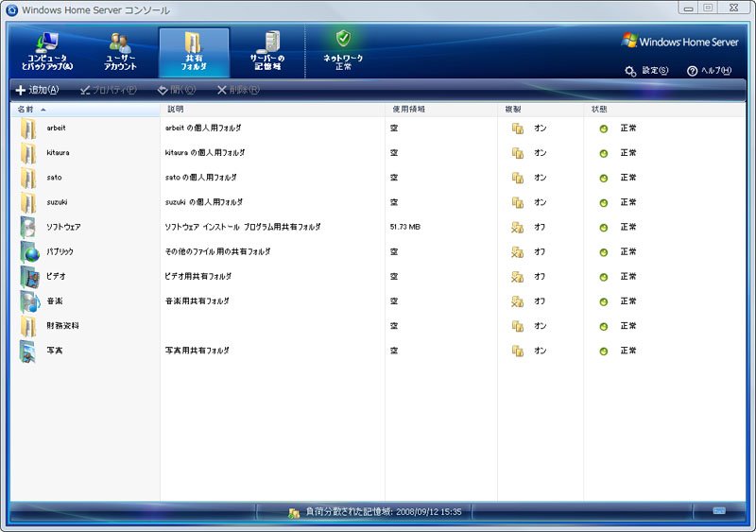The width and height of the screenshot is (756, 532).
Task: Click the 51.73 MB usage value
Action: [405, 227]
